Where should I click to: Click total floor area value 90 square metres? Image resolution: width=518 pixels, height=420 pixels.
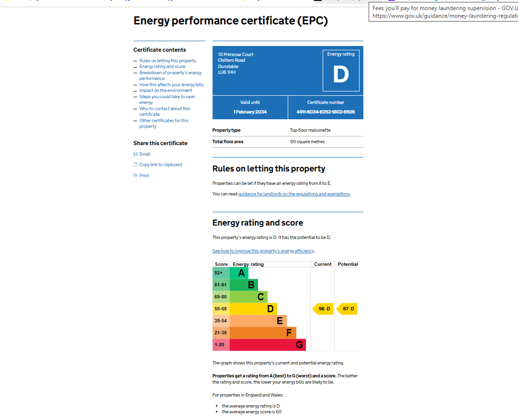tap(307, 142)
